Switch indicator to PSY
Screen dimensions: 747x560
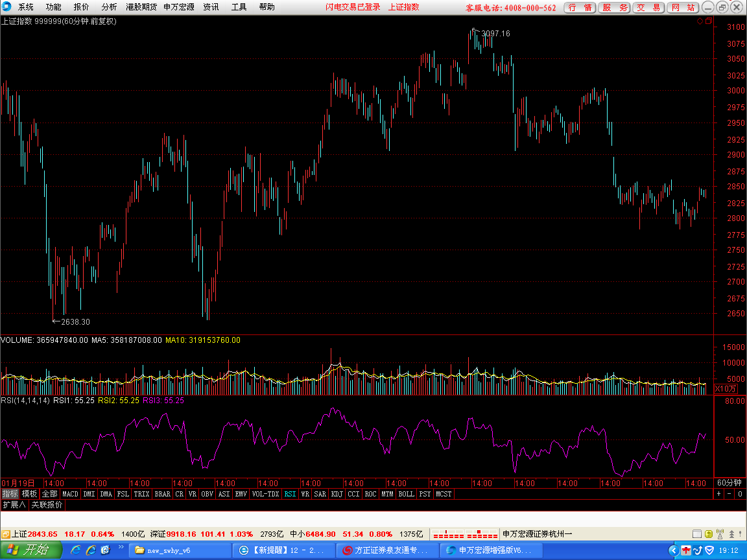tap(425, 494)
